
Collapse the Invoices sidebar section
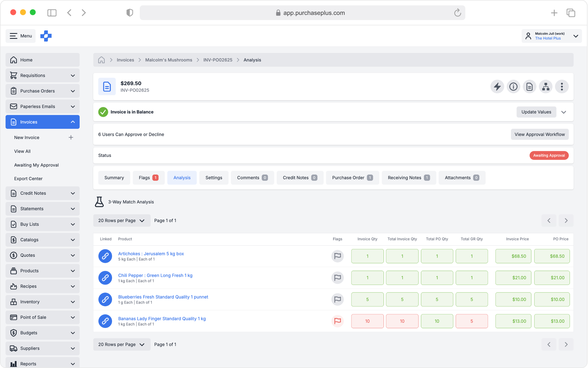(x=42, y=122)
